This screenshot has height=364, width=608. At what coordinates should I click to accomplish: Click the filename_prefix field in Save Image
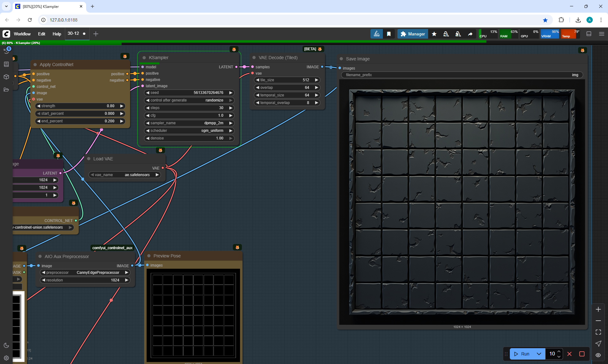462,75
